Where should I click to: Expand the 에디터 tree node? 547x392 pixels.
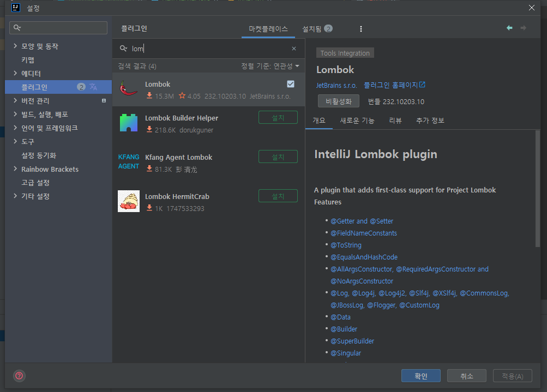coord(15,73)
